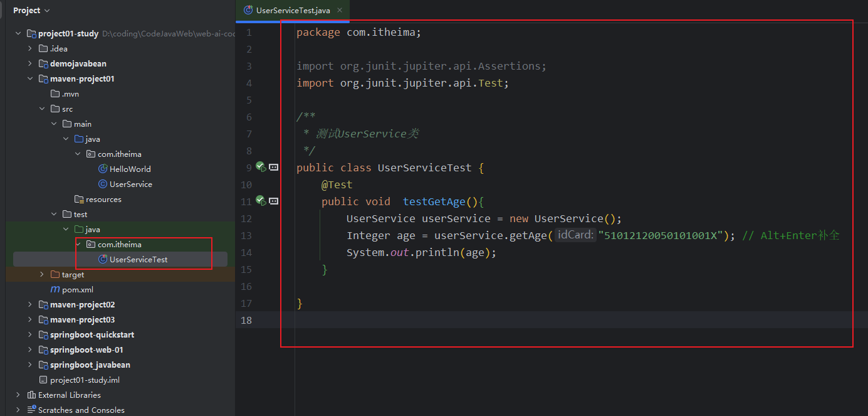Expand the demojavabean module

click(x=30, y=63)
